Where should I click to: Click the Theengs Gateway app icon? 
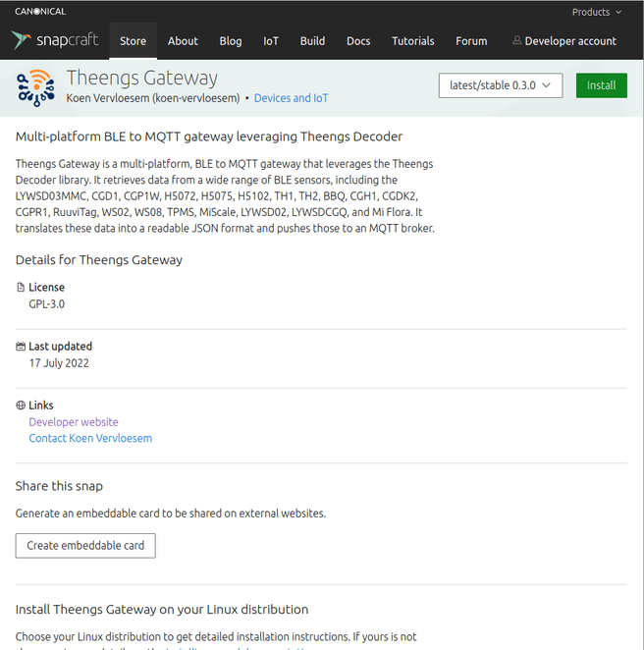click(36, 88)
